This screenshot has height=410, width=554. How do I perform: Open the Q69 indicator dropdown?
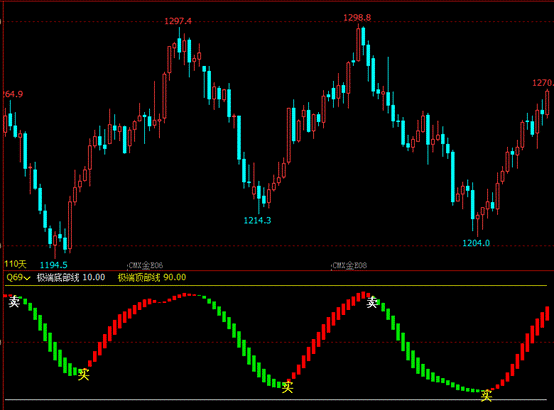(x=18, y=277)
